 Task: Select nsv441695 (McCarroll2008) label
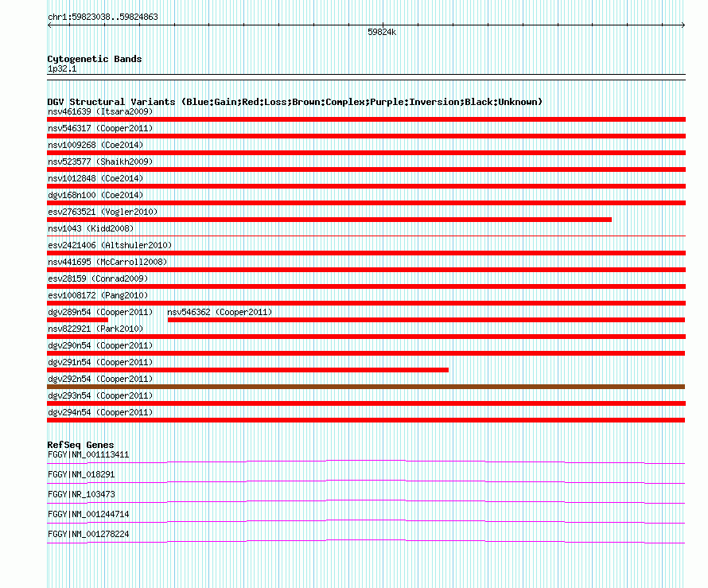[x=107, y=262]
